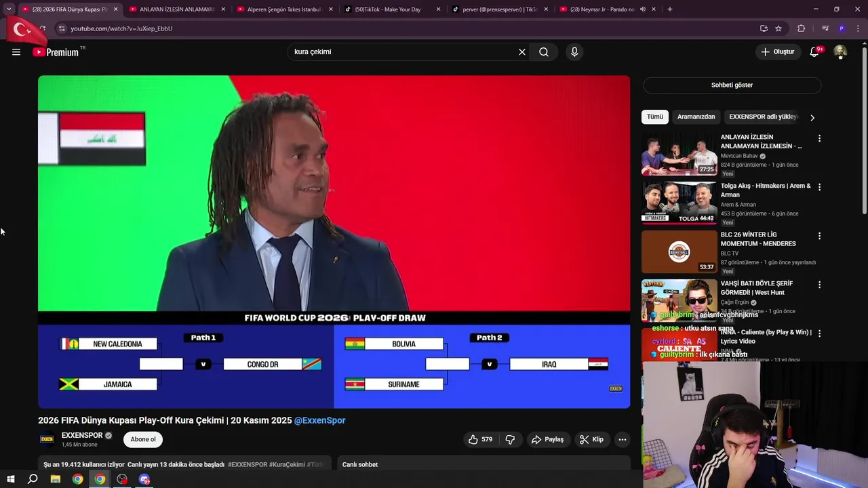Open options for INNA Caliente video
This screenshot has width=868, height=488.
coord(819,333)
